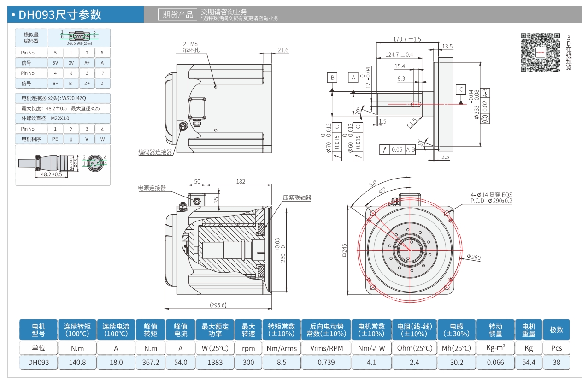This screenshot has height=388, width=588.
Task: Click the 54° angle dimension
Action: point(372,184)
